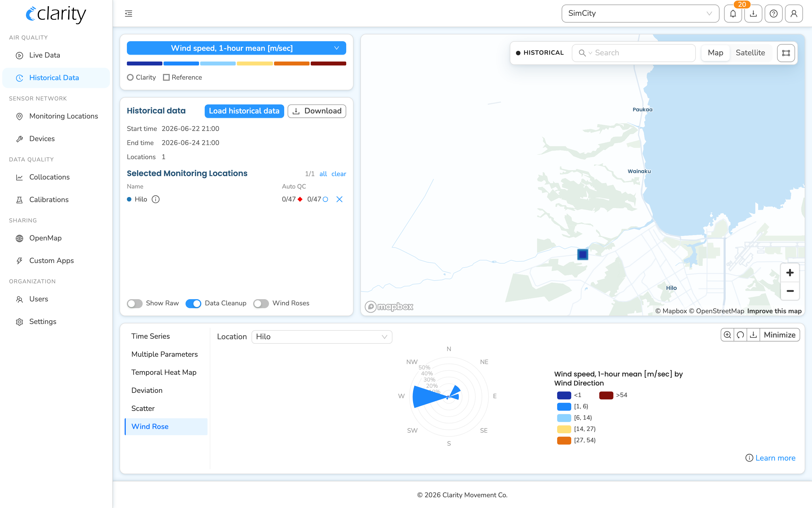Click the Custom Apps lightning icon

(19, 261)
